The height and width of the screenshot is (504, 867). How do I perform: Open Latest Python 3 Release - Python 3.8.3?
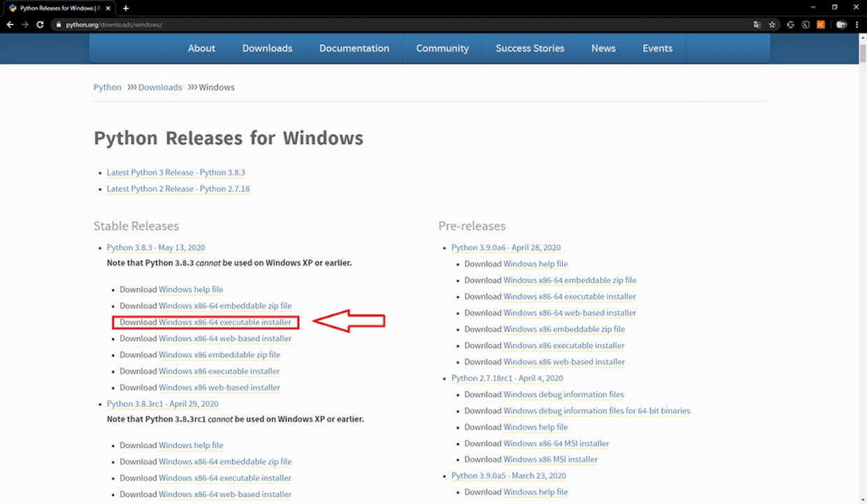click(175, 173)
